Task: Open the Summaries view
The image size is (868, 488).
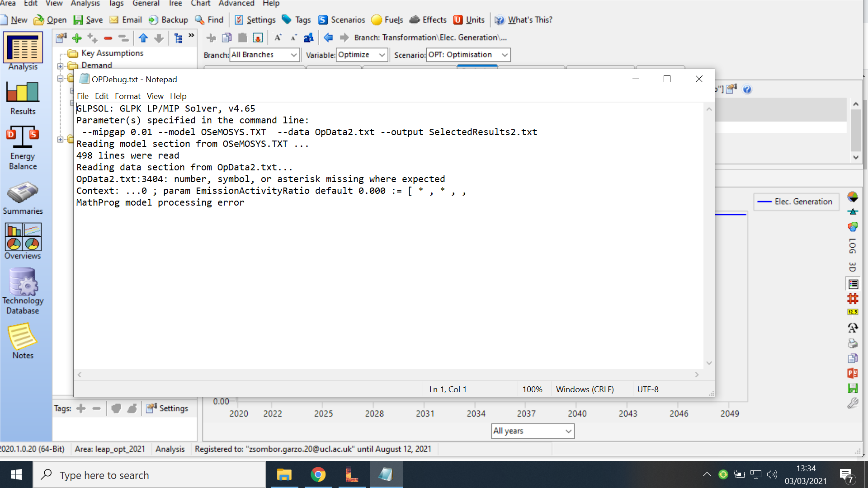Action: (23, 199)
